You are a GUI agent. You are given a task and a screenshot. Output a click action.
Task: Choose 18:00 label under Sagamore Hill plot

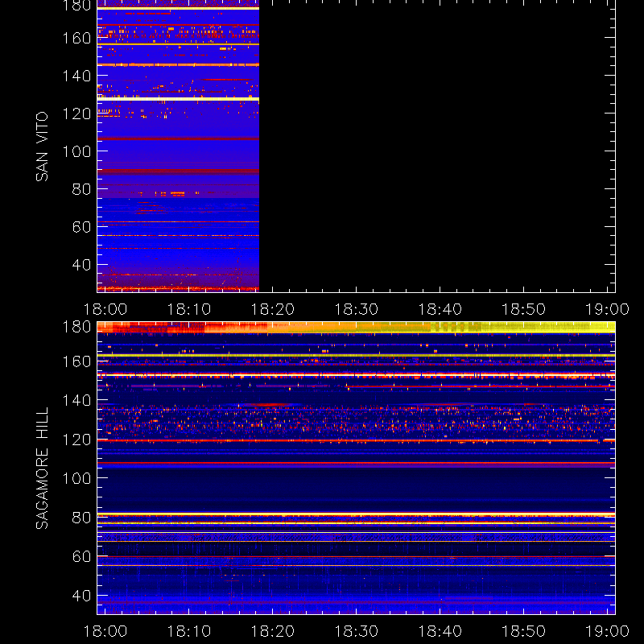[x=105, y=631]
